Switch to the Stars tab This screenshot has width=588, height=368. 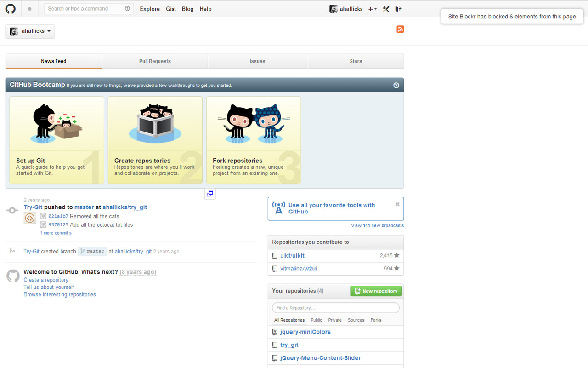click(x=356, y=61)
